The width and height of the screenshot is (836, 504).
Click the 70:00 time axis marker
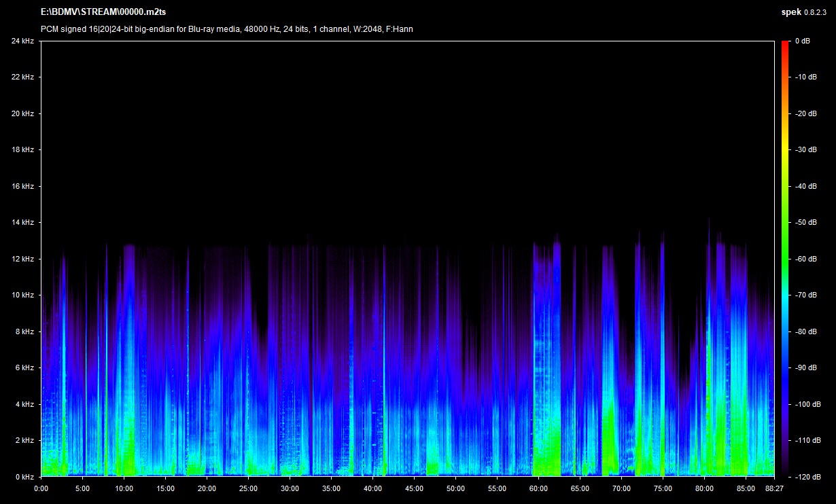click(x=621, y=488)
